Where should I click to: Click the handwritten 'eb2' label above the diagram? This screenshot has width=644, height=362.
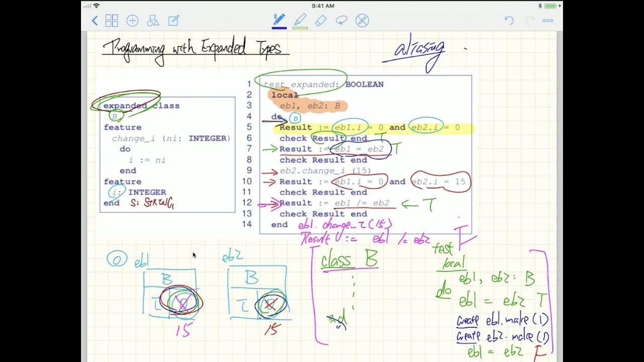[232, 257]
